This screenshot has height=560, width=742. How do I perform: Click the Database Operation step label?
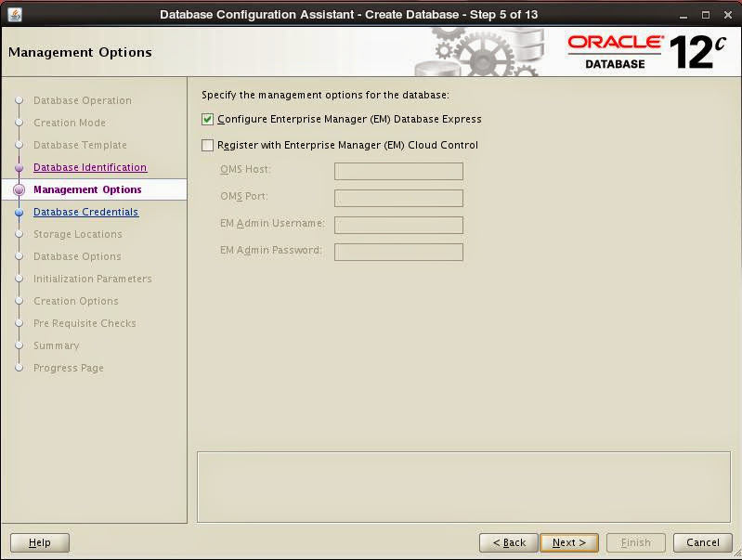tap(83, 101)
